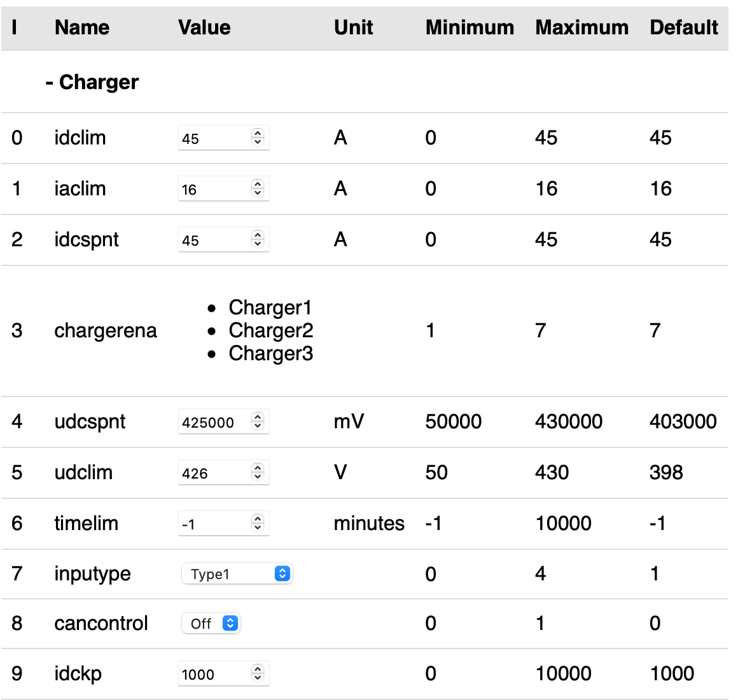The width and height of the screenshot is (738, 700).
Task: Select Charger2 in chargerena list
Action: 271,331
